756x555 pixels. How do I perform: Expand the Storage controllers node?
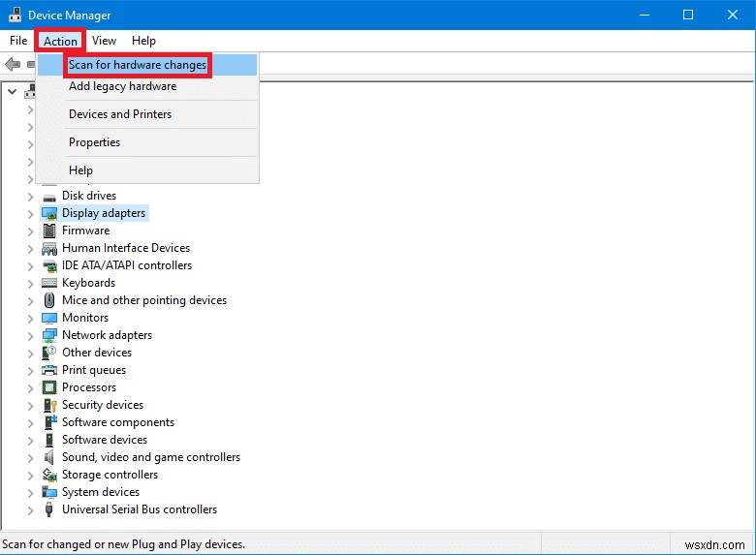(x=30, y=476)
